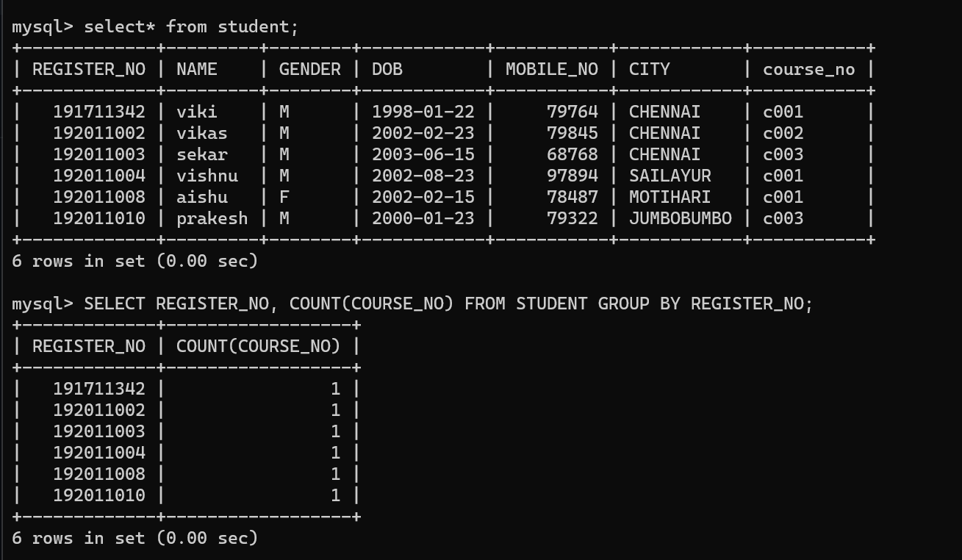
Task: Click CHENNAI in the sekar row
Action: [x=665, y=154]
